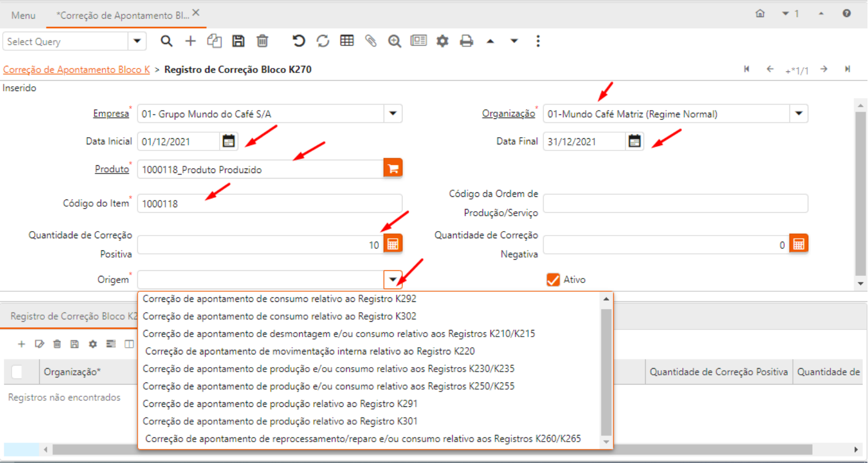The height and width of the screenshot is (466, 868).
Task: Click the save floppy disk icon
Action: [238, 41]
